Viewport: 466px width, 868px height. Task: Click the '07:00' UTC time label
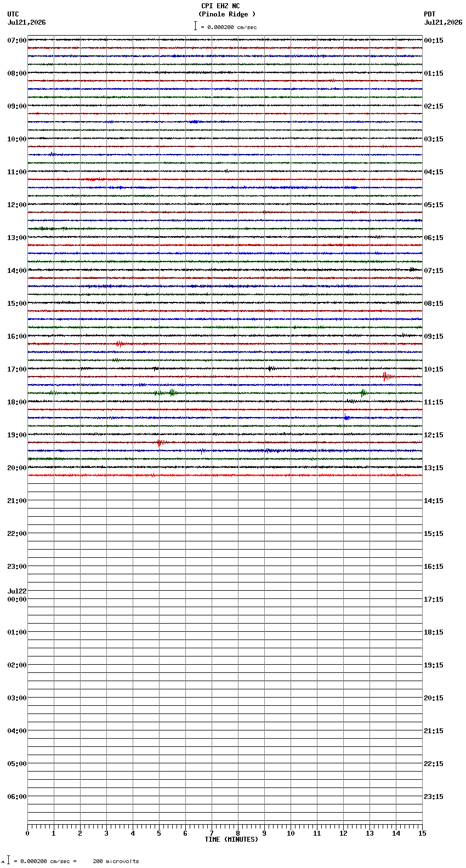[x=17, y=41]
